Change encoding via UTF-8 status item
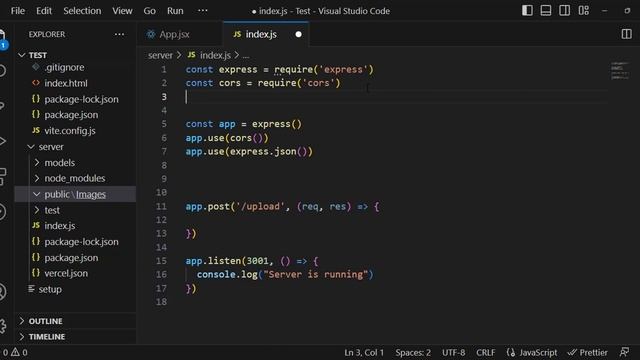 click(x=453, y=352)
